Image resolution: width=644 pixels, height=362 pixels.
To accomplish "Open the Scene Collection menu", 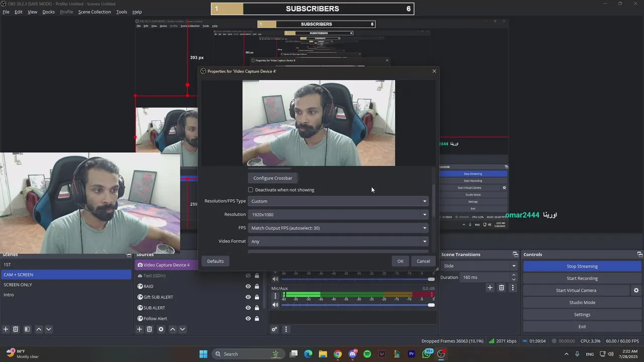I will [95, 12].
